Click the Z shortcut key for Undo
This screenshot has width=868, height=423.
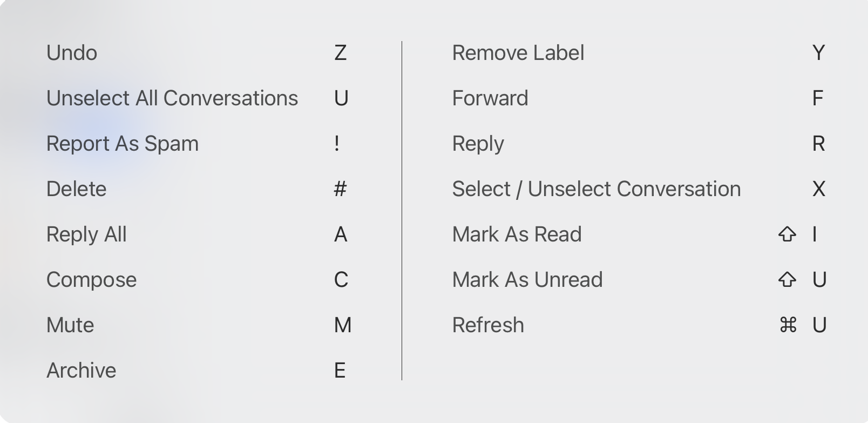click(x=340, y=53)
